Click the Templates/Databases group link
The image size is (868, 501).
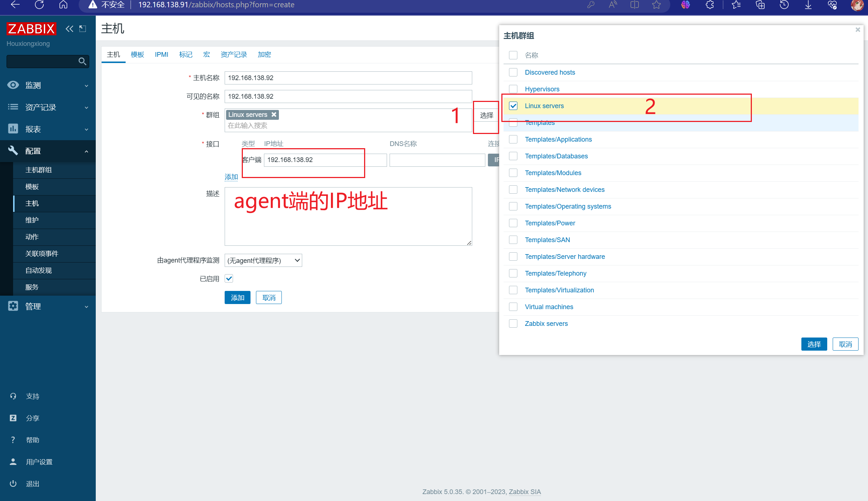[x=556, y=156]
